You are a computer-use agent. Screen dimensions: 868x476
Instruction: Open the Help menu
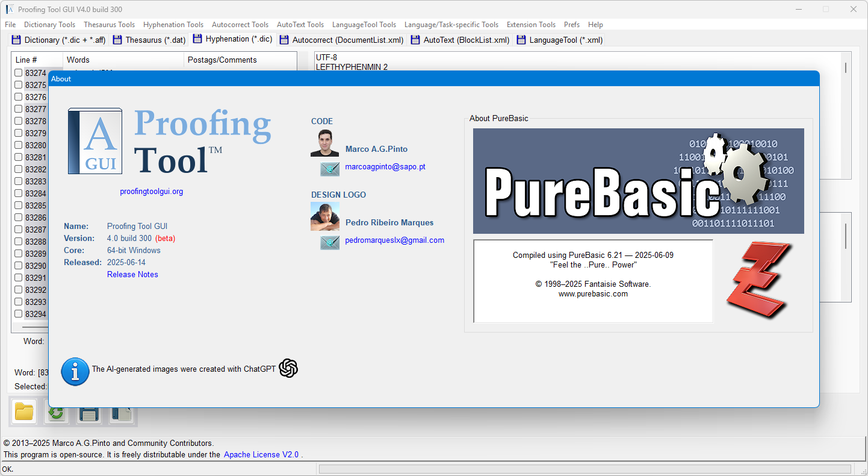(x=595, y=25)
